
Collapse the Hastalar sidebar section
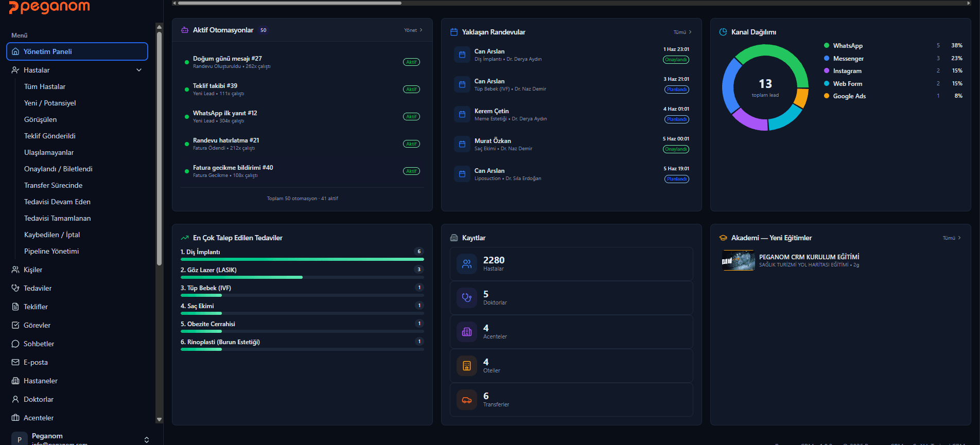pos(139,70)
